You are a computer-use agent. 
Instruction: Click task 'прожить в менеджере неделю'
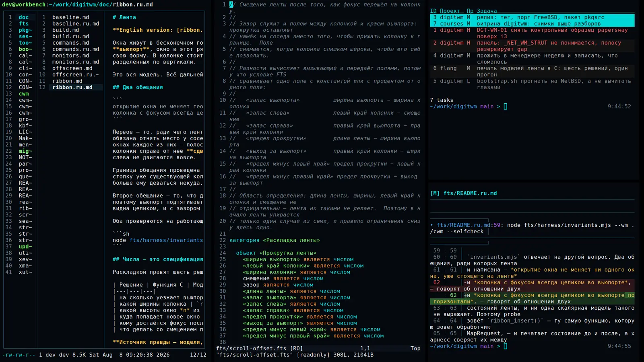[x=532, y=59]
